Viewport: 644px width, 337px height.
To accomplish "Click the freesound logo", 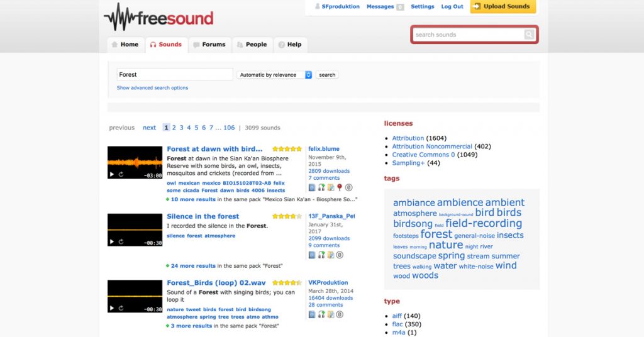I will 158,17.
